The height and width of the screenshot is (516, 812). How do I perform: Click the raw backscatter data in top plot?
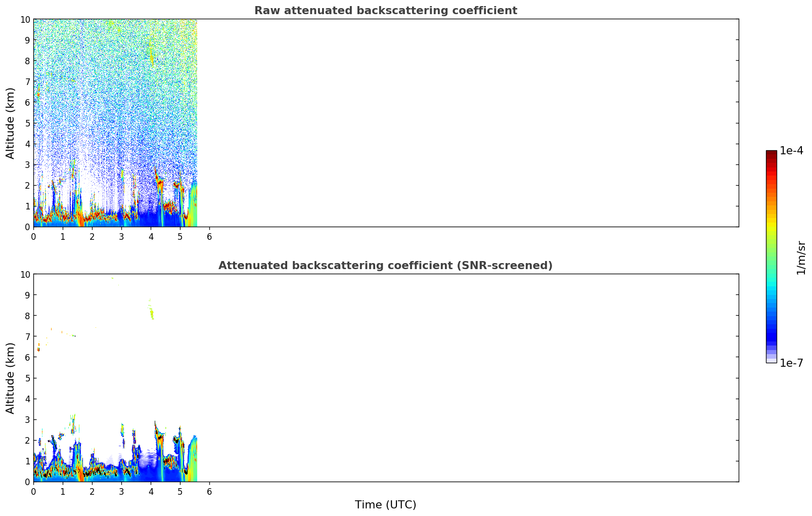tap(115, 123)
